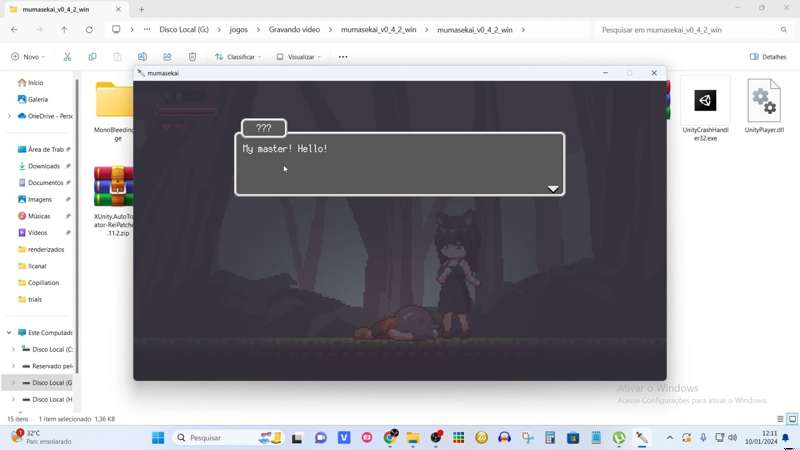Go up one folder with the up arrow

click(x=64, y=30)
